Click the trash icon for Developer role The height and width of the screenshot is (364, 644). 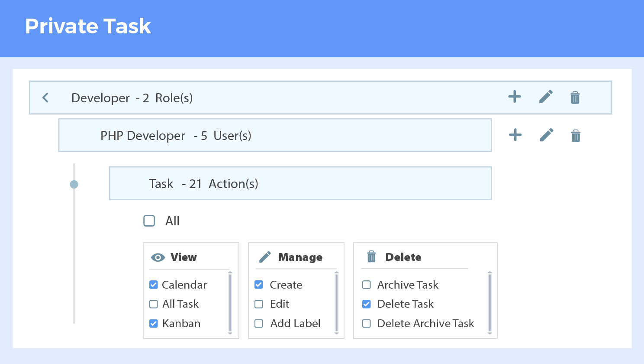[x=575, y=97]
